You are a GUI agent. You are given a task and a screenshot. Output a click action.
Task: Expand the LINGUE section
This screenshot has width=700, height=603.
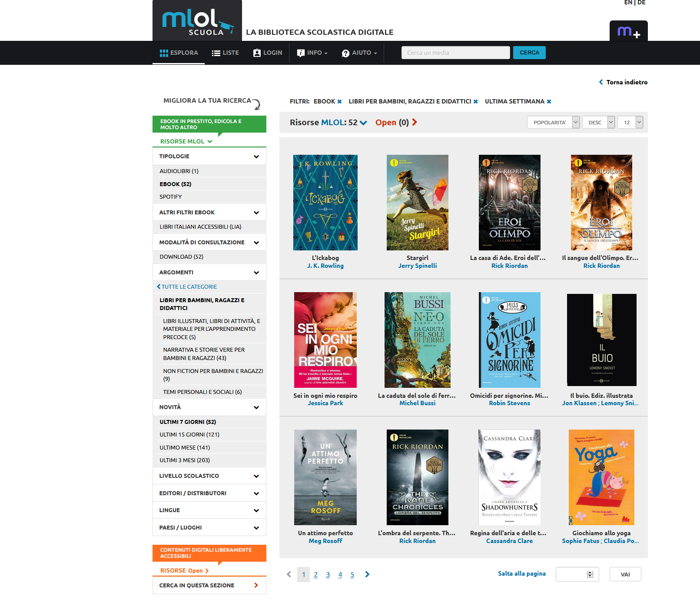click(x=209, y=510)
